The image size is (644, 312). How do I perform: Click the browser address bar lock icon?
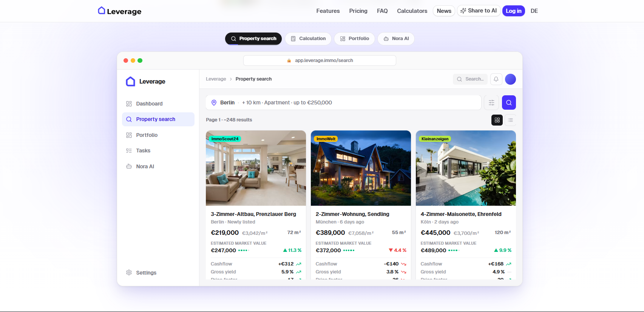[x=289, y=61]
